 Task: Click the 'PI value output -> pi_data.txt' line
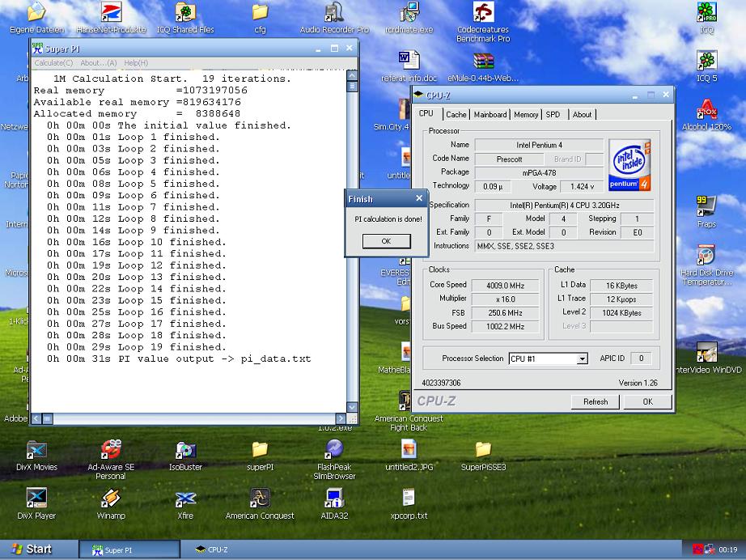tap(179, 358)
